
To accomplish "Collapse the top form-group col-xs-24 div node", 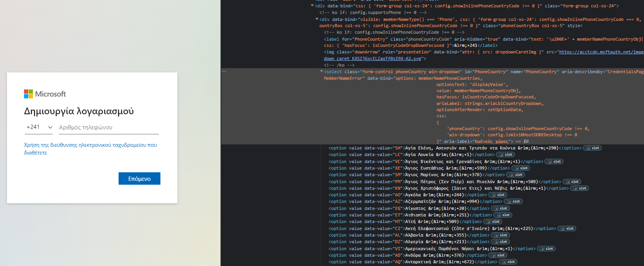I will tap(312, 6).
